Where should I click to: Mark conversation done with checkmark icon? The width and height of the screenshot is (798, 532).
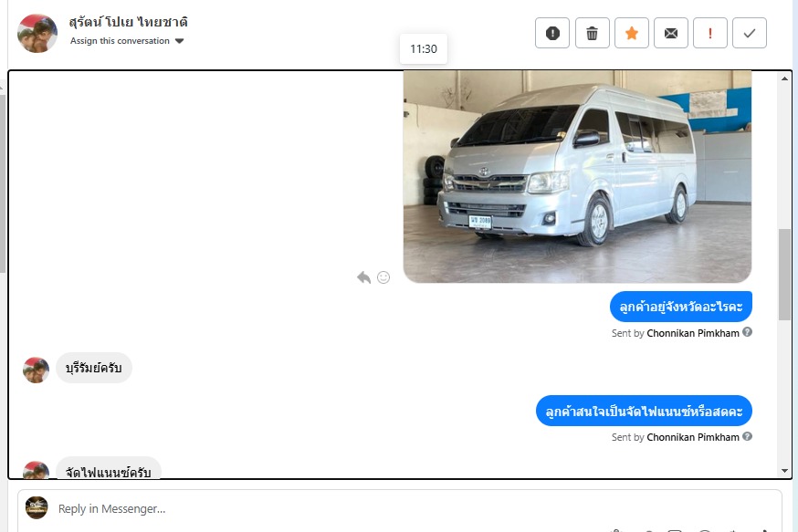[749, 33]
